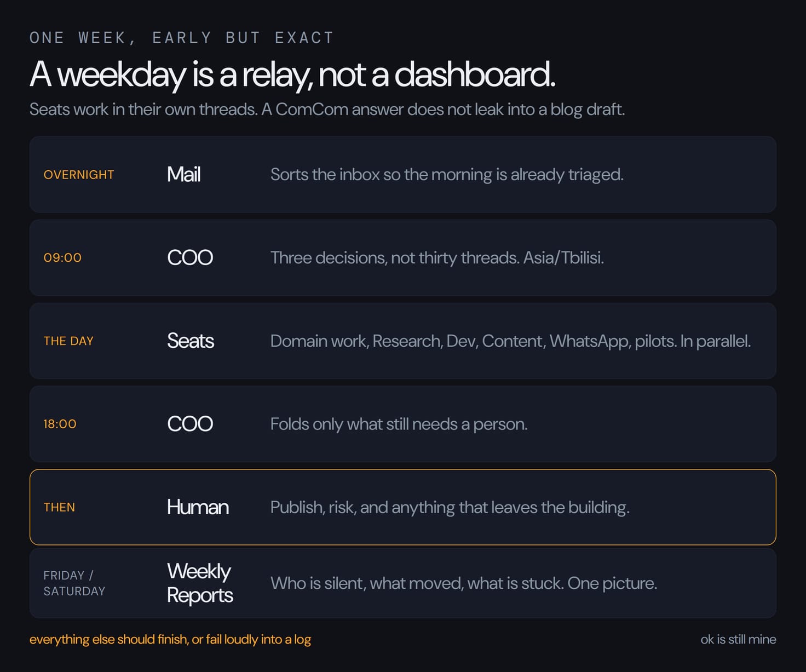
Task: Click the 'ok is still mine' footer text
Action: tap(738, 639)
